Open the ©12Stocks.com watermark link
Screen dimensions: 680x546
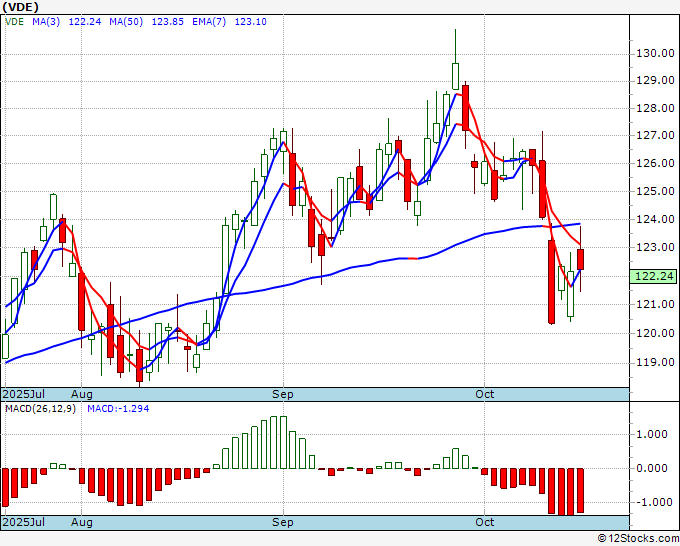[x=636, y=538]
